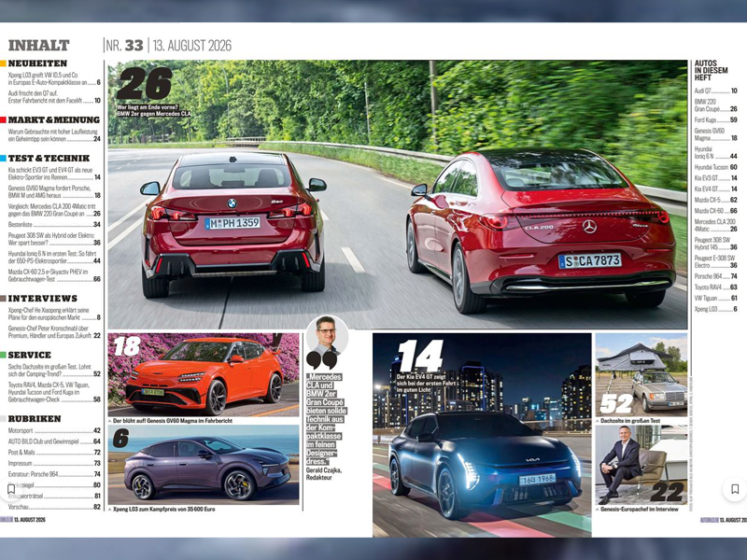Select the Gerald Czajka portrait photo

click(x=328, y=335)
